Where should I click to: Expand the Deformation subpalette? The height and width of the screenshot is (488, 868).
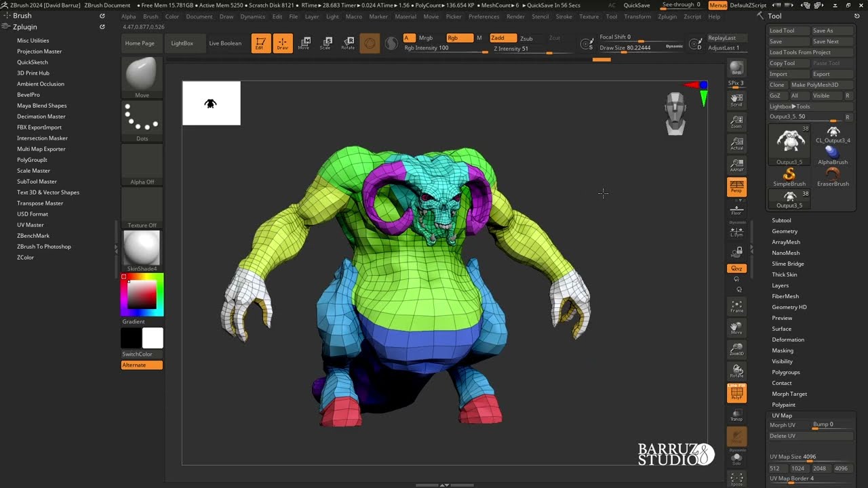[788, 340]
